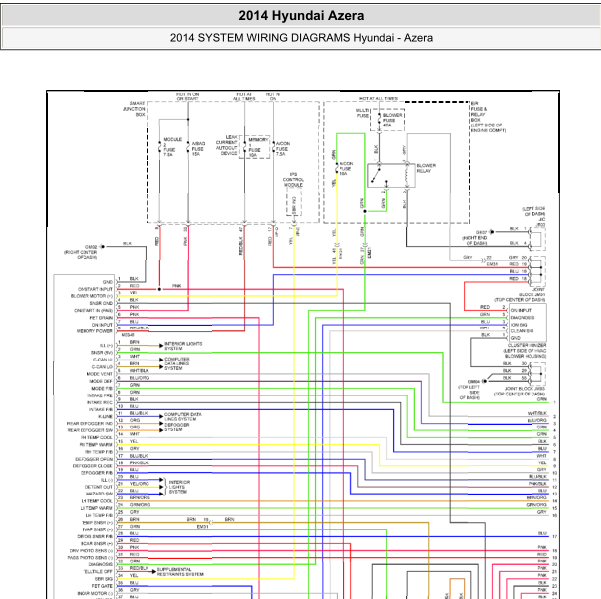Image resolution: width=601 pixels, height=599 pixels.
Task: Click the 'GM02 (RIGHT CENTER OF DASH)' ground label
Action: click(x=81, y=252)
